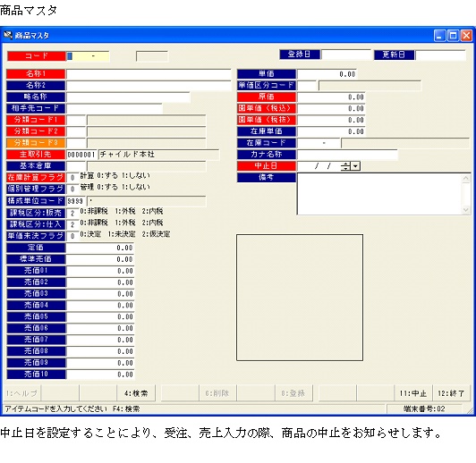Click the 6:削除 function button

(217, 393)
